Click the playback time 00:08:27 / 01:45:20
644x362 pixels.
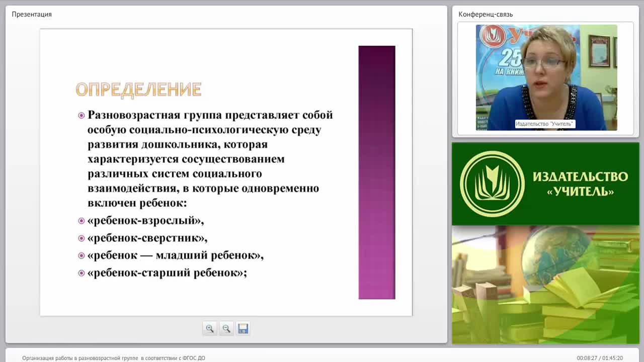[600, 358]
